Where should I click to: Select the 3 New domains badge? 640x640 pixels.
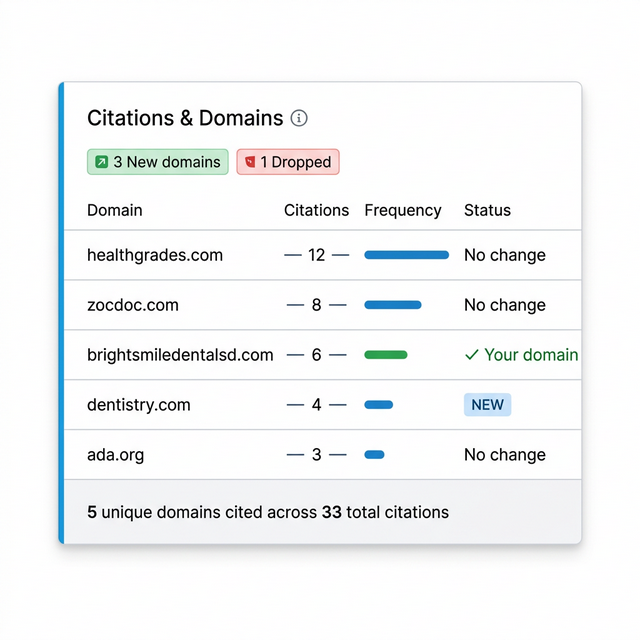click(x=158, y=162)
